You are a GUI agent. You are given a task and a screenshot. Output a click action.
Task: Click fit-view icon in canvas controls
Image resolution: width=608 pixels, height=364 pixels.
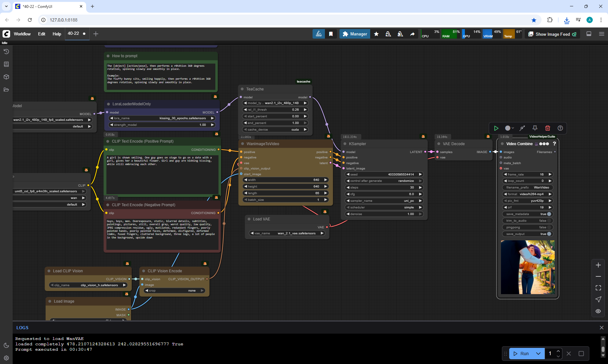coord(598,288)
